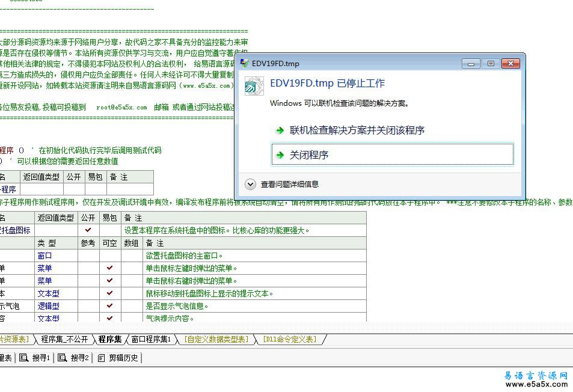573x392 pixels.
Task: Click the remark 设置本程序在系统托盘中的图标
Action: point(216,230)
